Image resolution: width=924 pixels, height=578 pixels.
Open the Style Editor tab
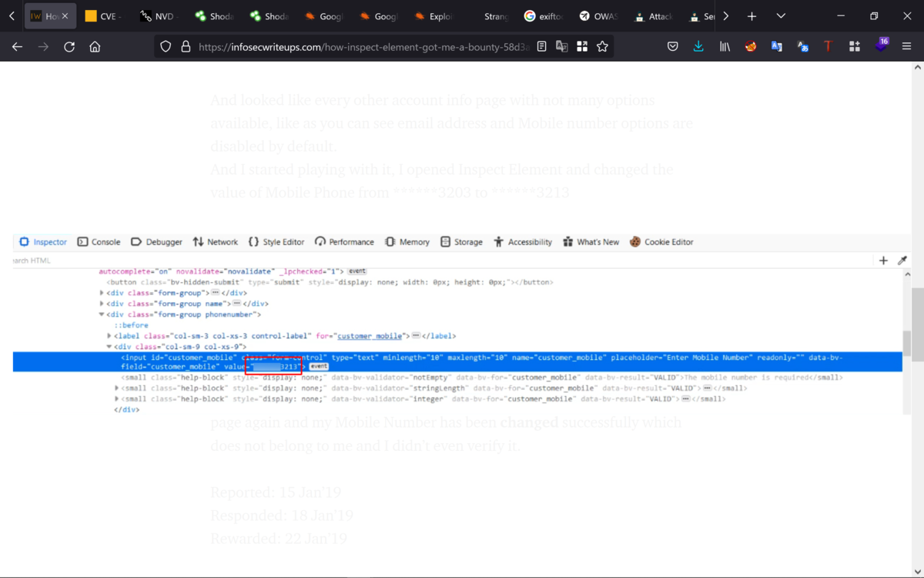click(276, 242)
